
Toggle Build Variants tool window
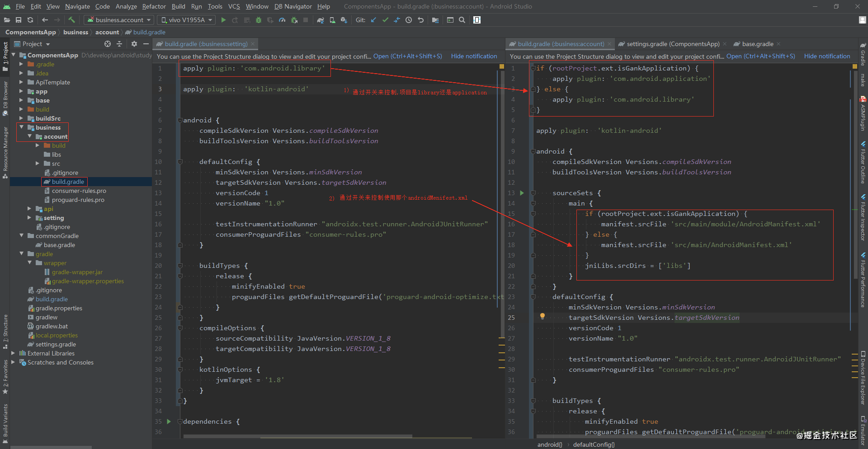coord(5,421)
